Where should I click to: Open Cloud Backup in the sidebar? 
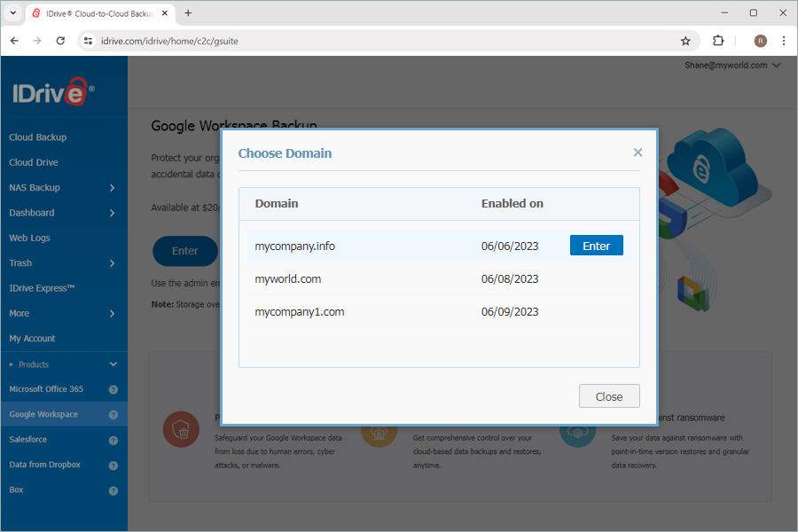pyautogui.click(x=37, y=137)
